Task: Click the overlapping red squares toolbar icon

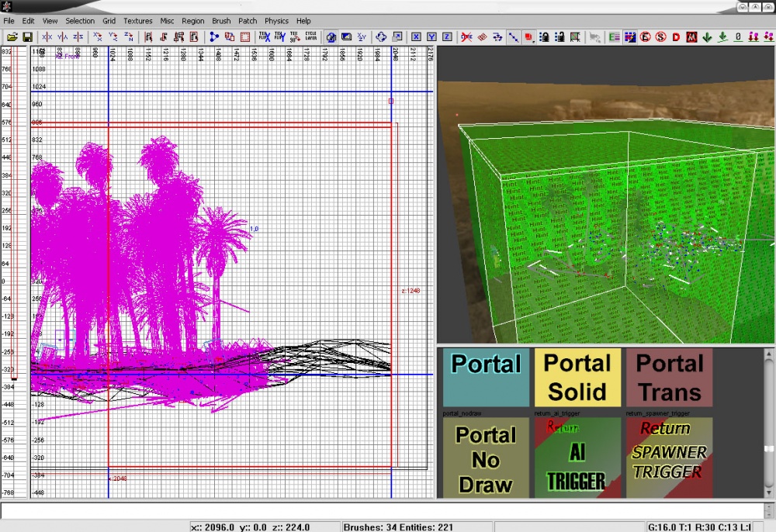Action: [230, 37]
